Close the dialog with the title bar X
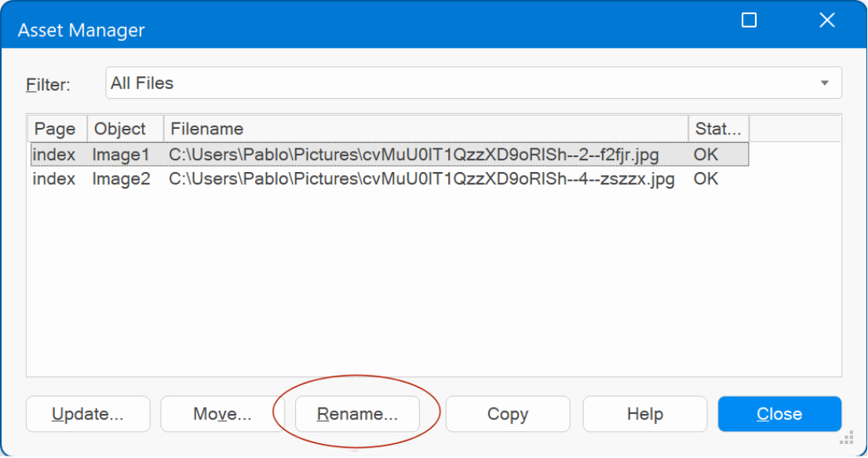 point(826,20)
